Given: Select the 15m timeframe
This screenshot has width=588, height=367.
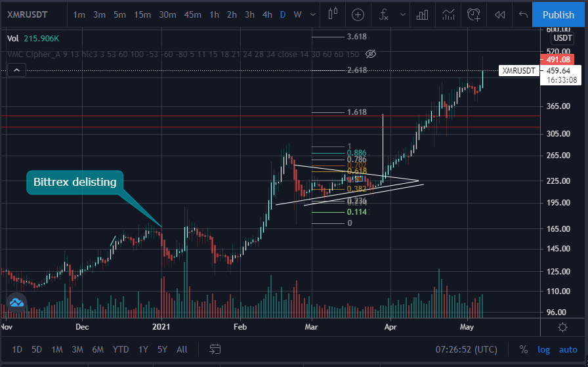Looking at the screenshot, I should (142, 14).
